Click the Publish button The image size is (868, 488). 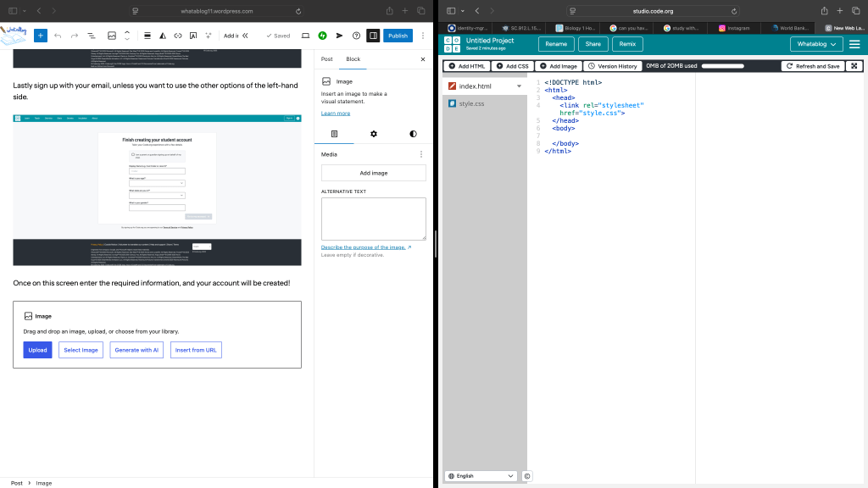[398, 36]
